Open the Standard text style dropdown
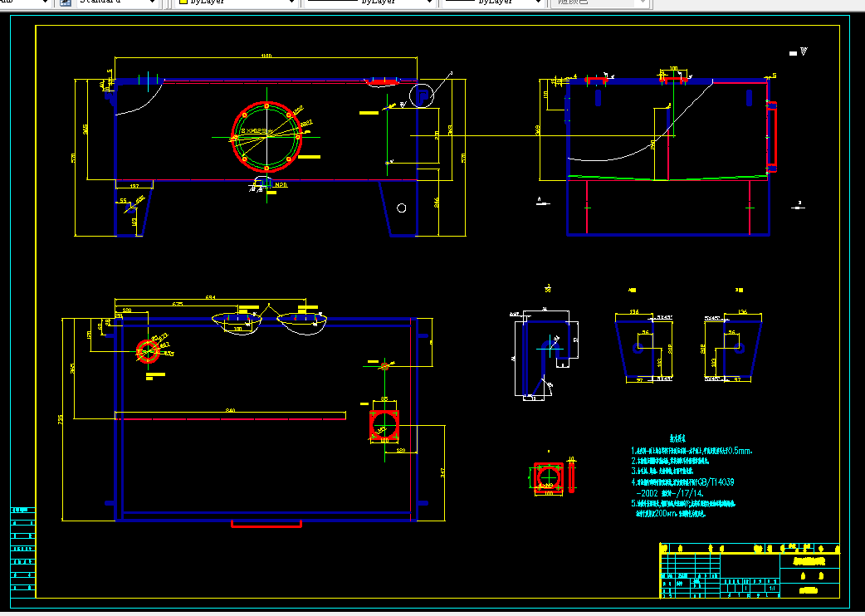 117,3
